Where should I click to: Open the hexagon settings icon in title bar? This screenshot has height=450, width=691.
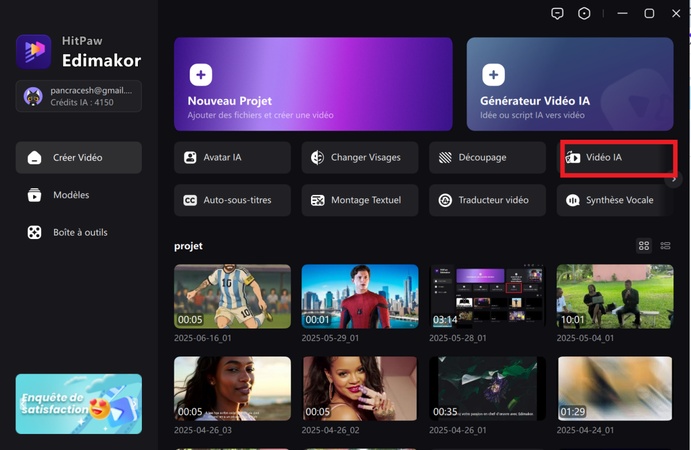pos(585,13)
